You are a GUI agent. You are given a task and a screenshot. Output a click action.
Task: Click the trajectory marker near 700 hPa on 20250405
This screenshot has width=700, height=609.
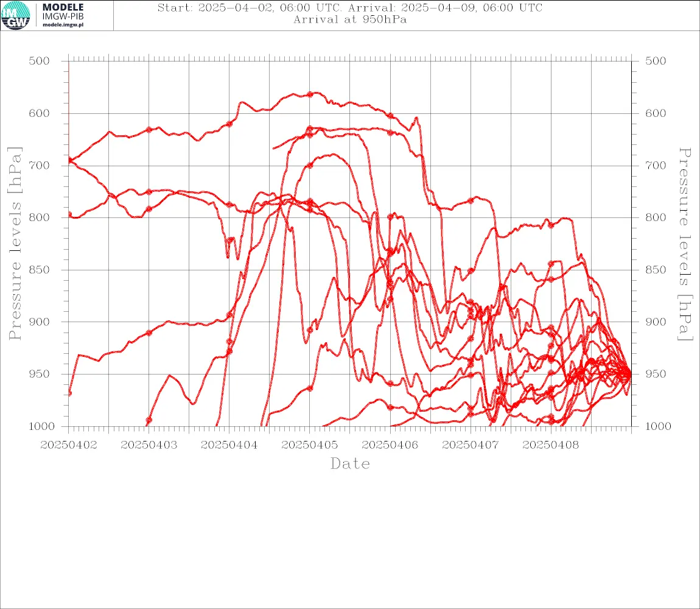tap(310, 165)
